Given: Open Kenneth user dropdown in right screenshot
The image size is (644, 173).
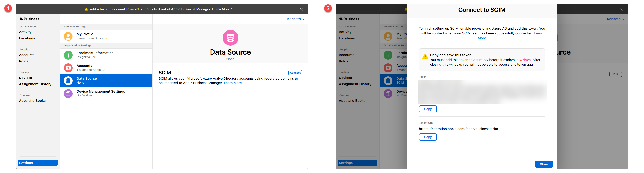Looking at the screenshot, I should pyautogui.click(x=615, y=19).
